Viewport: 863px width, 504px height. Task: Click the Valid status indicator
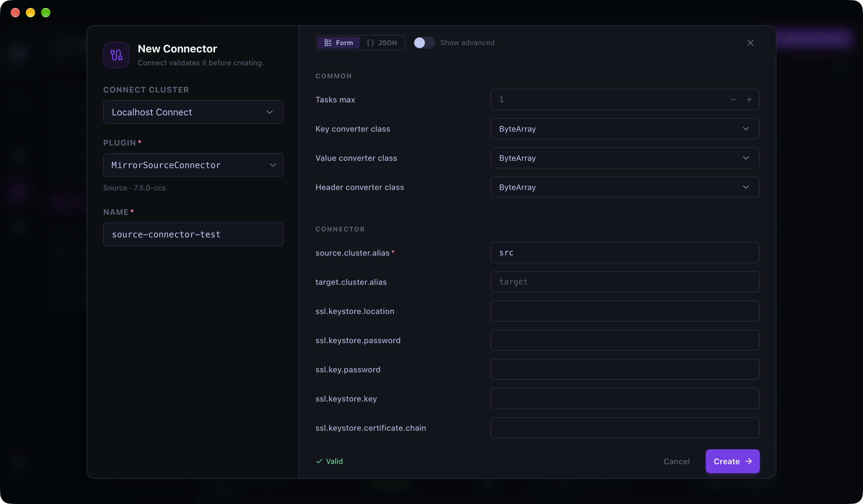[x=329, y=461]
